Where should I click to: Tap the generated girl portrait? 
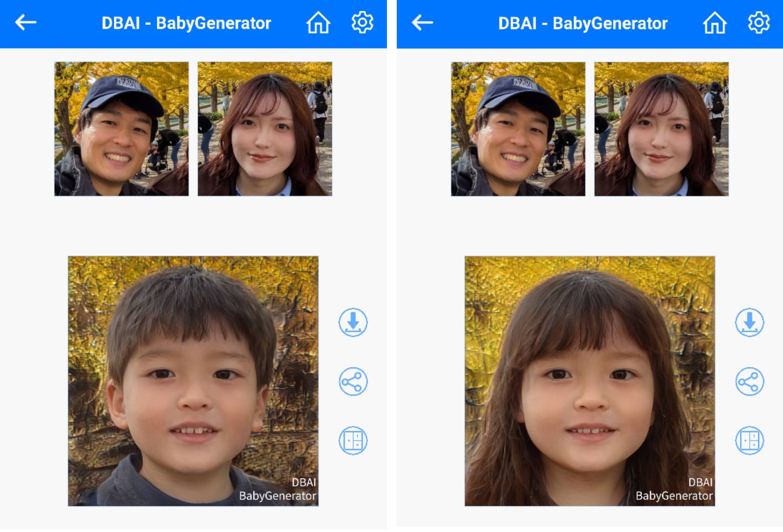pos(590,381)
